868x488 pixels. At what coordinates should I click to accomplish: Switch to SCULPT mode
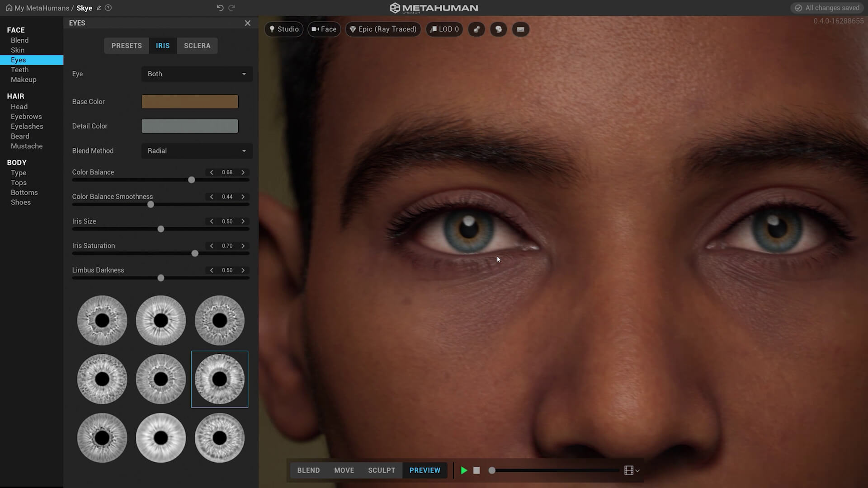pos(381,470)
